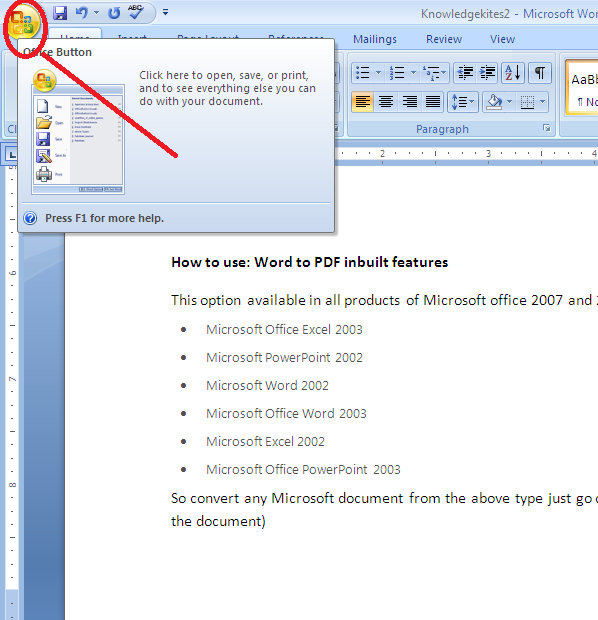The height and width of the screenshot is (620, 598).
Task: Click the line "Microsoft Excel 2002"
Action: pos(265,441)
